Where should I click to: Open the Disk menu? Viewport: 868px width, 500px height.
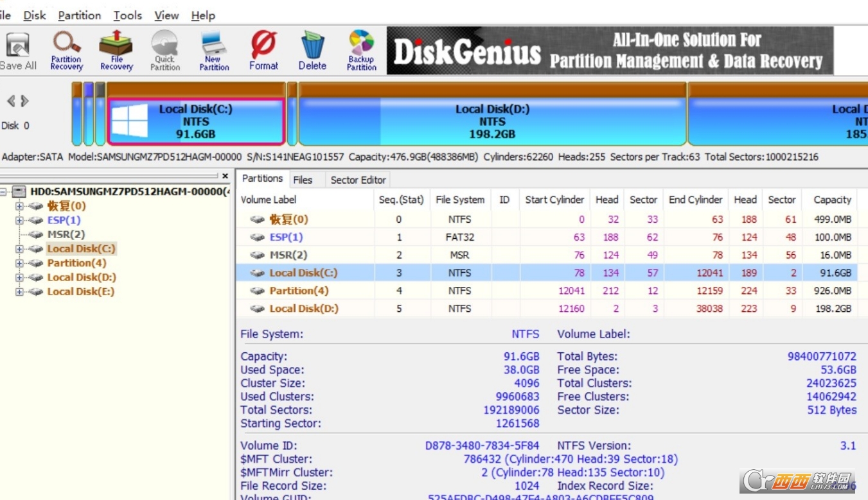coord(35,15)
